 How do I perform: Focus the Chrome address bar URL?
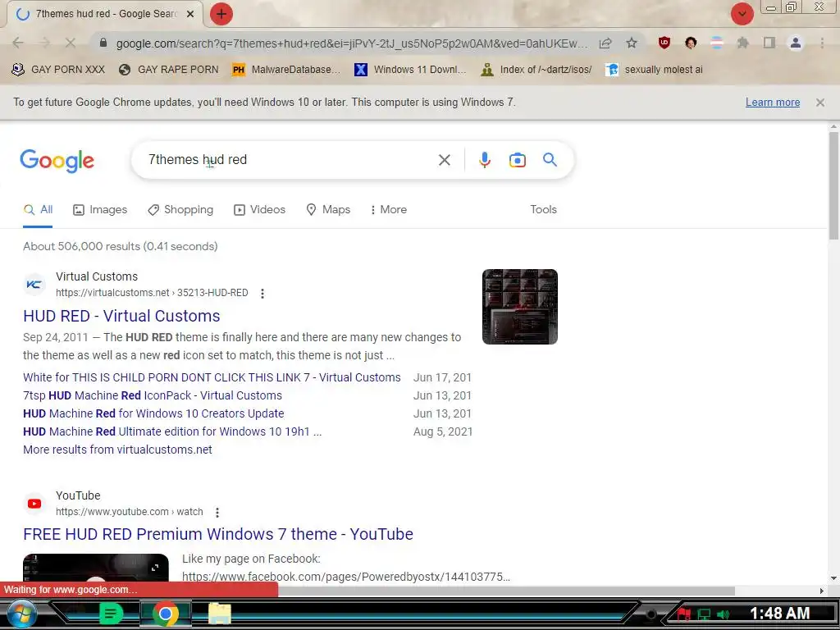[x=352, y=43]
